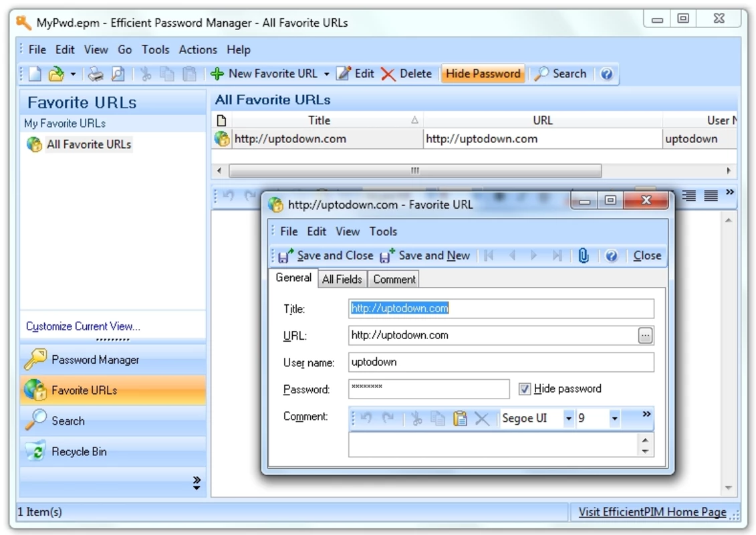Open the File menu in main window
This screenshot has height=535, width=756.
click(37, 49)
